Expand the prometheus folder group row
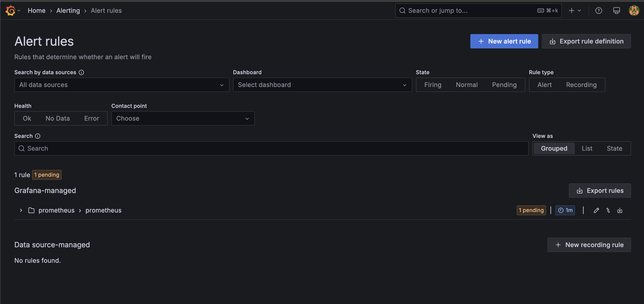Image resolution: width=644 pixels, height=304 pixels. pos(21,211)
